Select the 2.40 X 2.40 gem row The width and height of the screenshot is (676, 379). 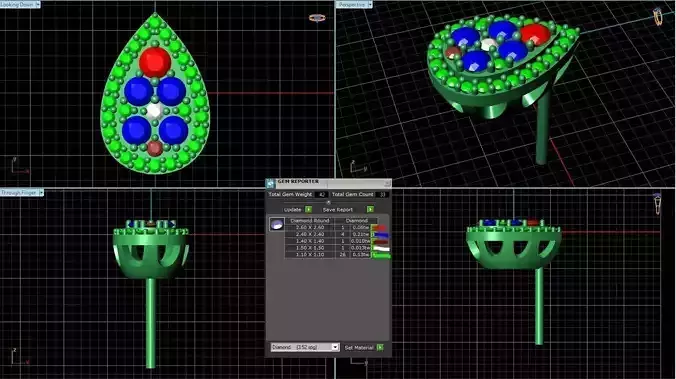(328, 235)
